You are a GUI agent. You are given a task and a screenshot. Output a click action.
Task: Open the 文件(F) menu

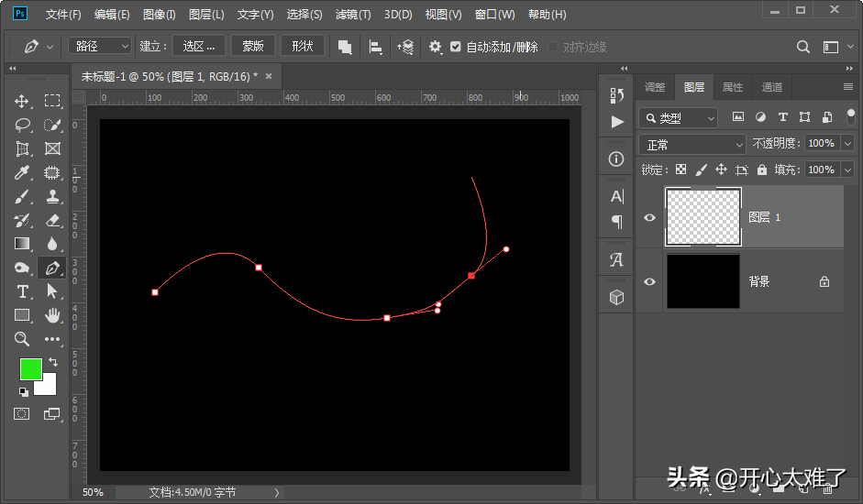(x=63, y=15)
